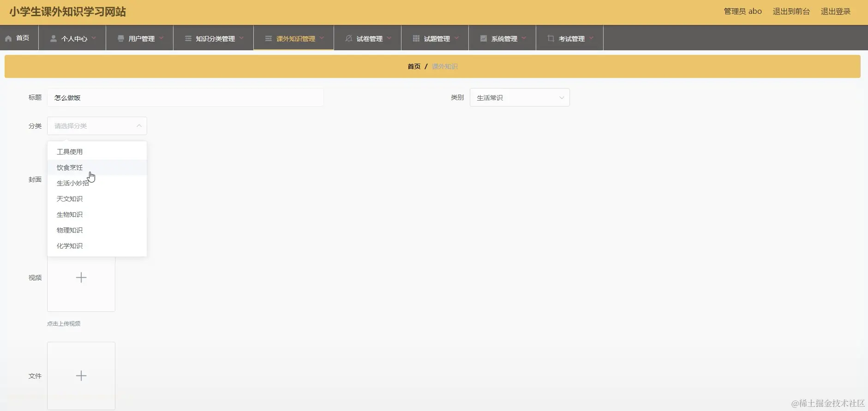868x411 pixels.
Task: Click 退出登录 to log out
Action: point(835,12)
